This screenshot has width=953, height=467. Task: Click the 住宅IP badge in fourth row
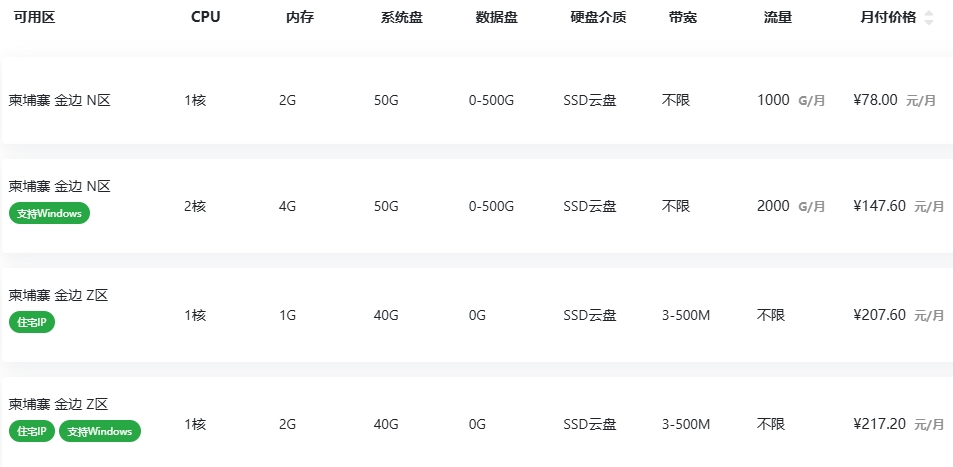32,431
